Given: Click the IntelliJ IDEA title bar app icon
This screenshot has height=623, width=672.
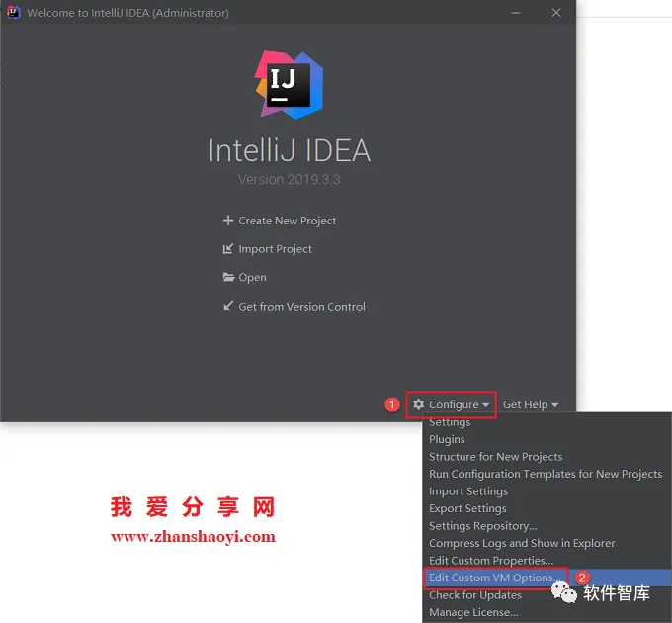Looking at the screenshot, I should 14,13.
